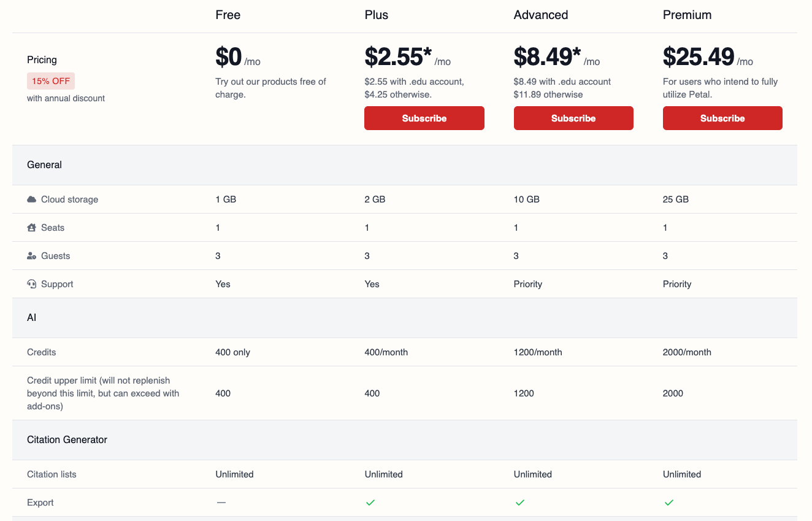Select the AI section header
The width and height of the screenshot is (812, 521).
pos(32,318)
